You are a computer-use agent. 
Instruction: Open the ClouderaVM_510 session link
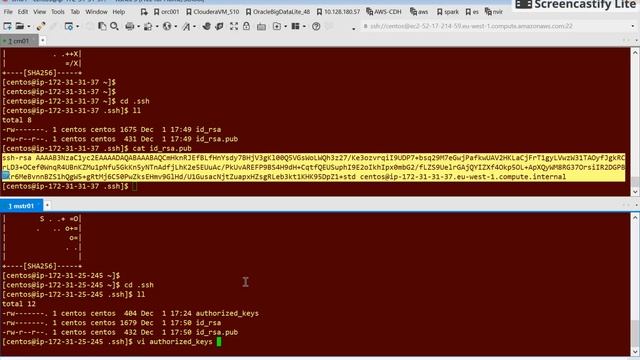click(x=213, y=12)
